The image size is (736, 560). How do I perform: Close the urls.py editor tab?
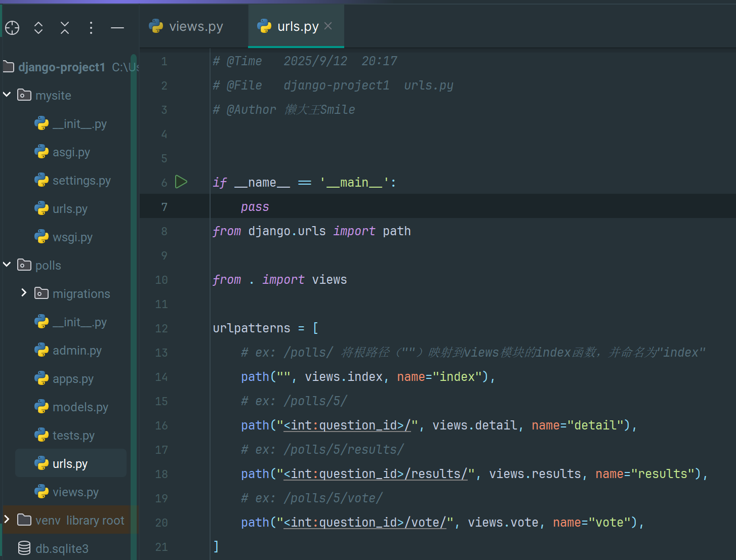[329, 26]
